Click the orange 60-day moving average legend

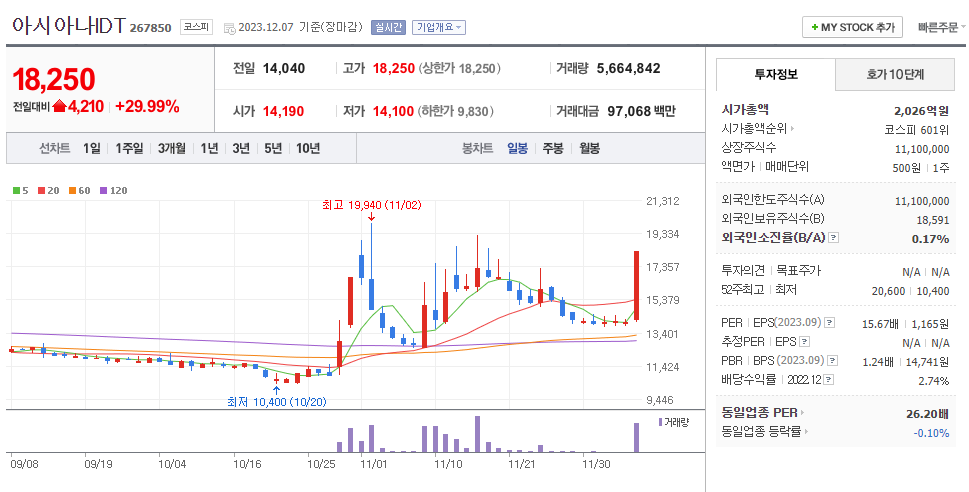click(x=80, y=190)
